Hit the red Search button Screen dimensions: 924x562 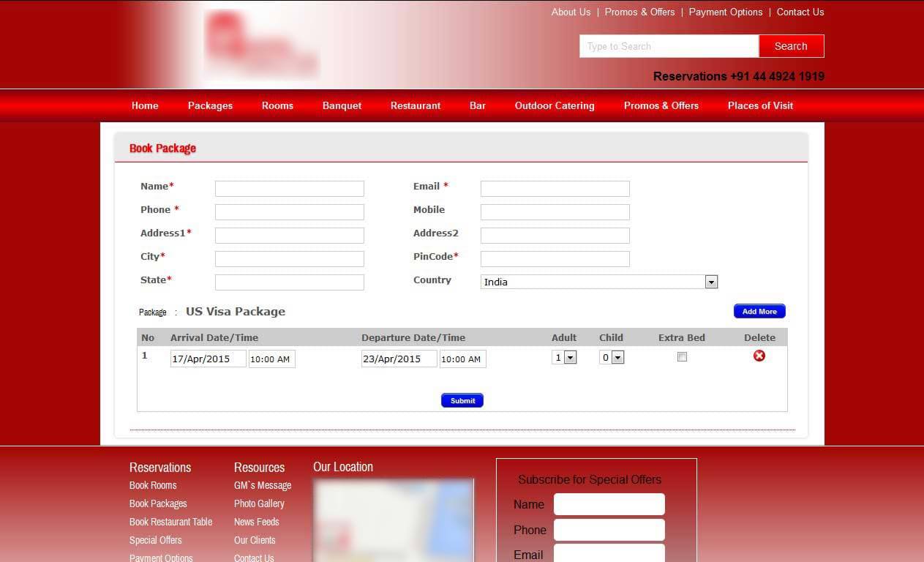tap(791, 46)
